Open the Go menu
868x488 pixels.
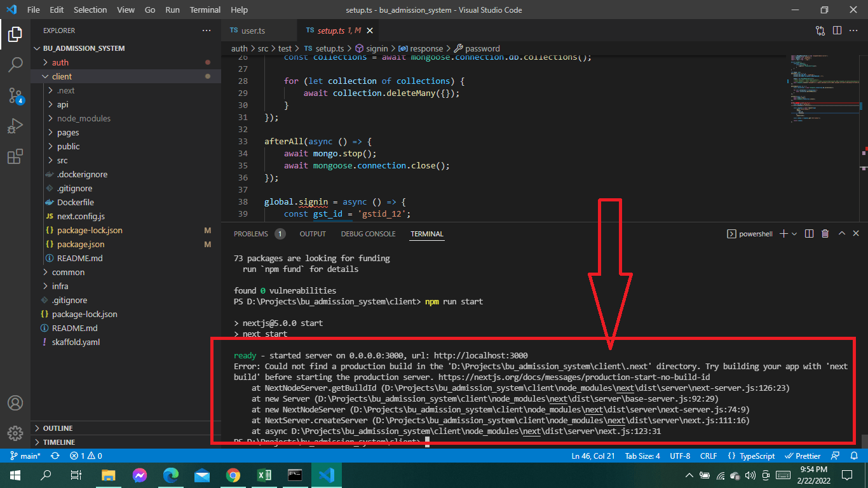click(x=150, y=10)
